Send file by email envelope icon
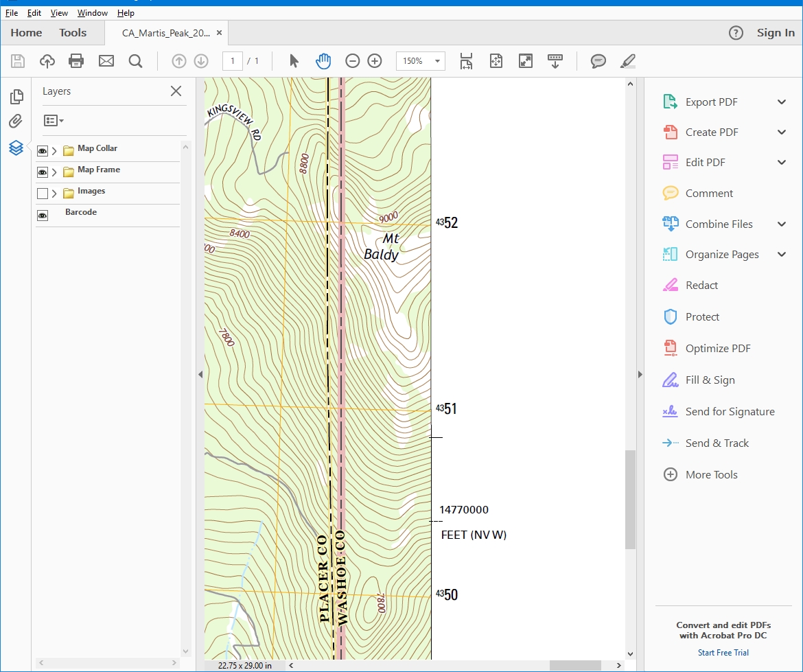The image size is (803, 672). (x=106, y=61)
